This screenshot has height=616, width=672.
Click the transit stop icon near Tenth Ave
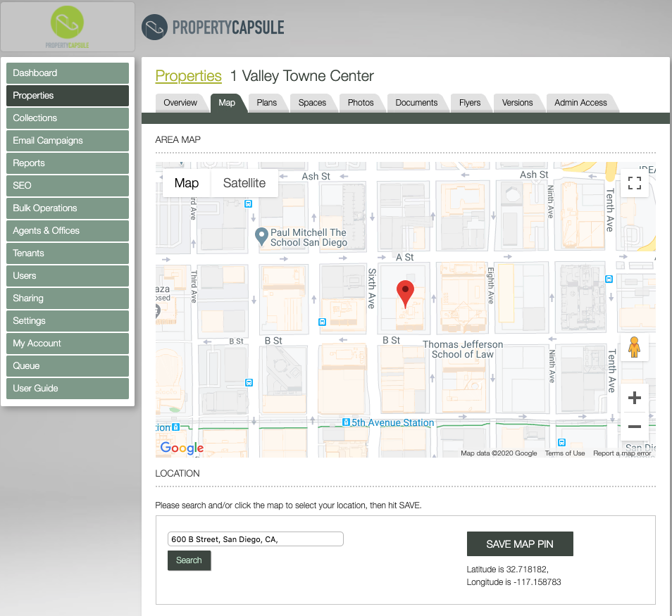pos(609,279)
